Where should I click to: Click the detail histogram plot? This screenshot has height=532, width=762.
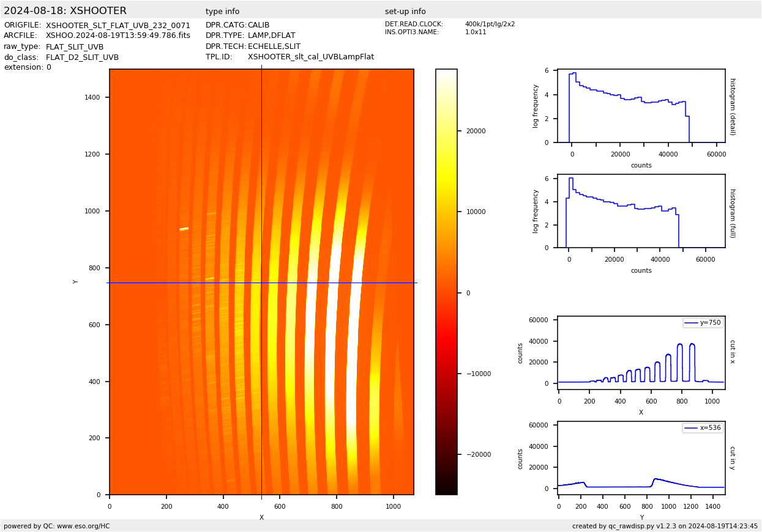click(641, 106)
